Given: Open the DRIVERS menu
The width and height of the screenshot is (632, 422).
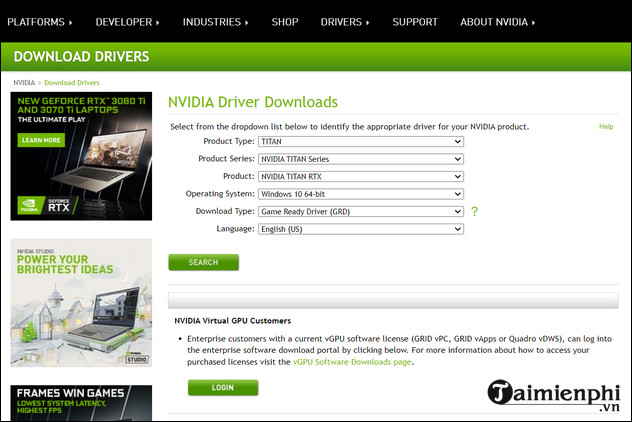Looking at the screenshot, I should coord(345,22).
